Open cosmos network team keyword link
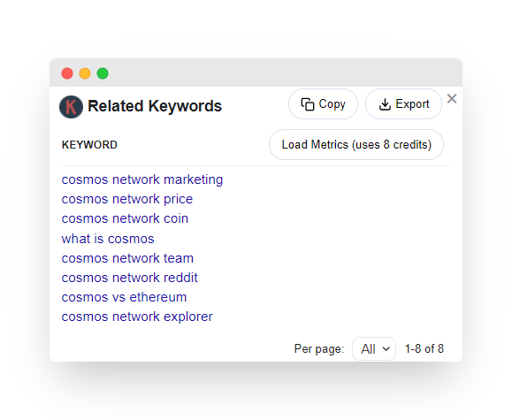The width and height of the screenshot is (512, 420). point(127,258)
